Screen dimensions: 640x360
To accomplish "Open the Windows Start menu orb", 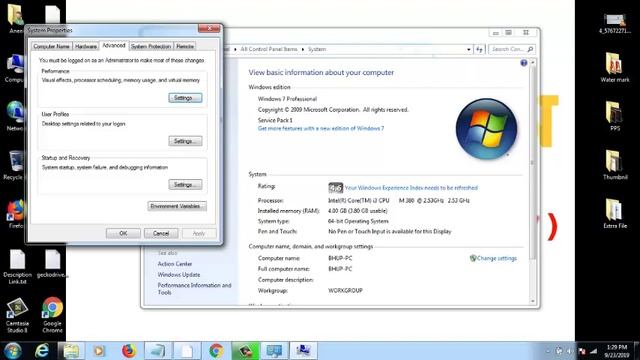I will point(12,350).
